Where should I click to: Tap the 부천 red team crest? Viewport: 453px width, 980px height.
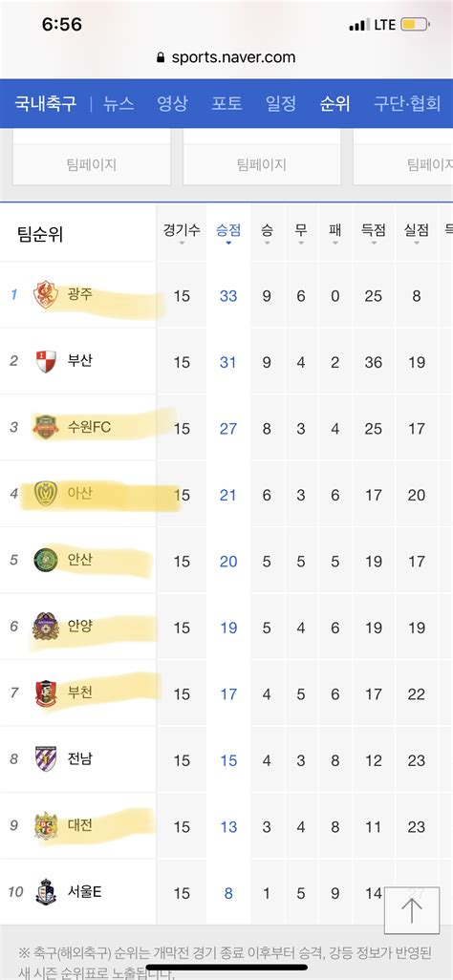(46, 693)
